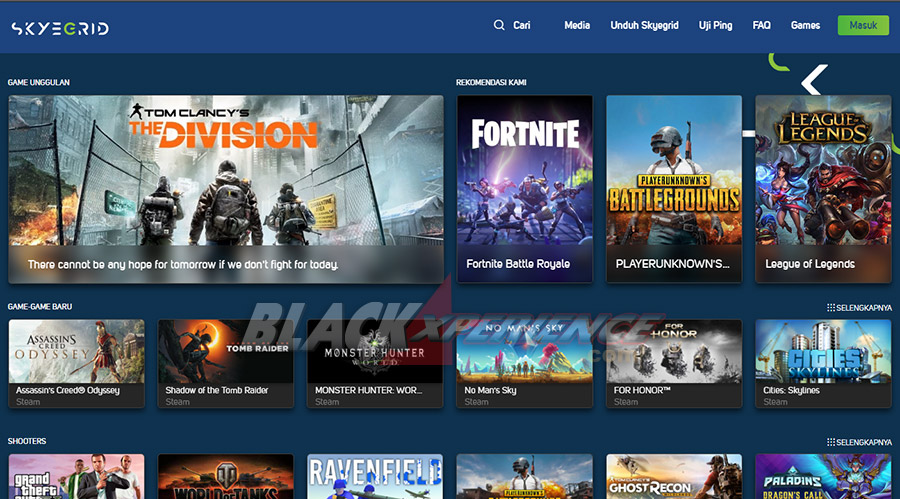Select the League of Legends card

pos(823,189)
